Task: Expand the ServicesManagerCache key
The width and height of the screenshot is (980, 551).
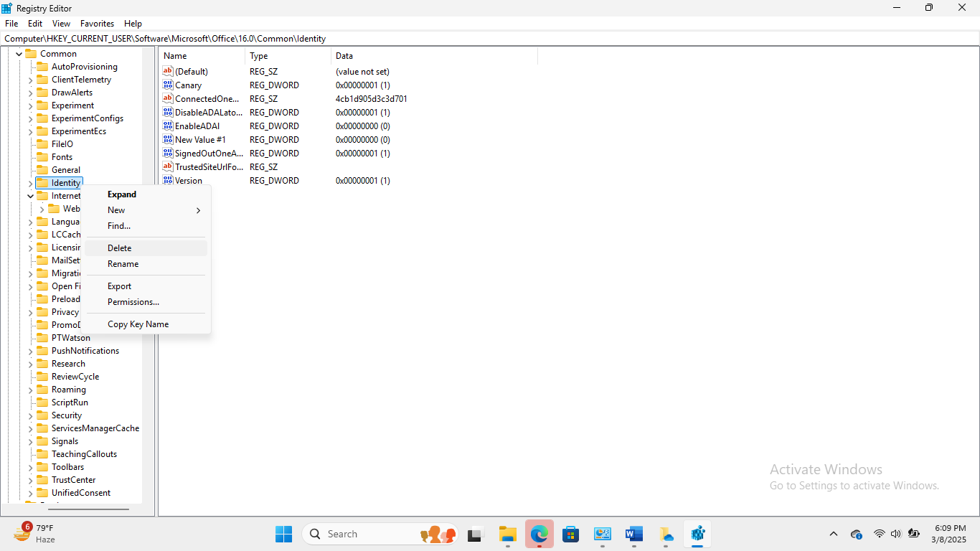Action: tap(31, 428)
